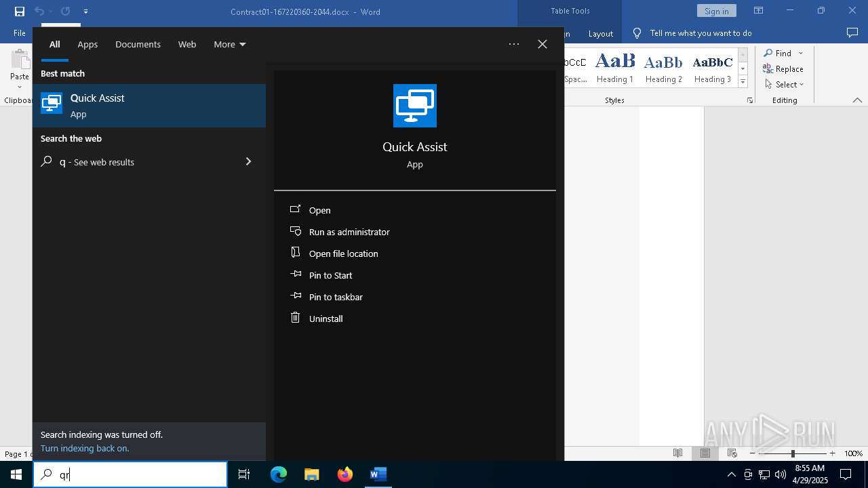This screenshot has height=488, width=868.
Task: Launch Firefox from the taskbar
Action: [x=345, y=474]
